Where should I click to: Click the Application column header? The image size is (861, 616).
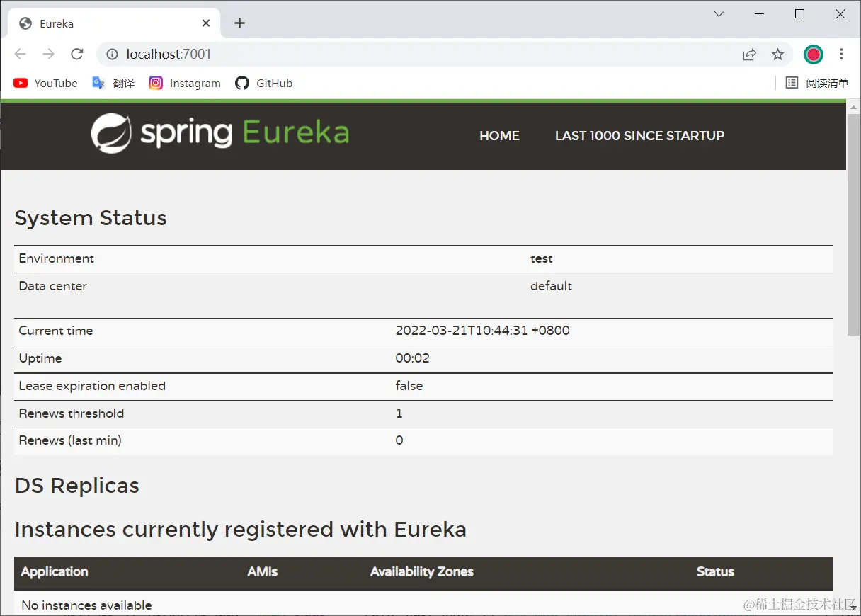point(55,571)
